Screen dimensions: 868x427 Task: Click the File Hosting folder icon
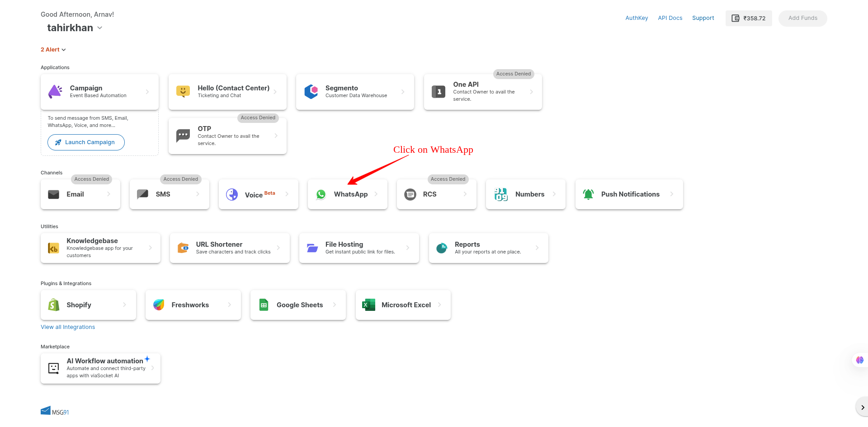point(312,248)
